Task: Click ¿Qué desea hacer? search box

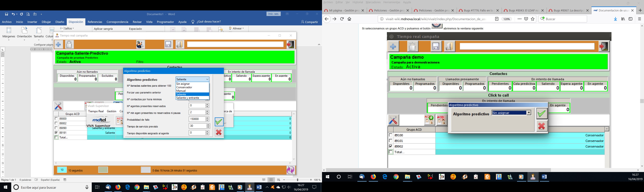Action: click(x=208, y=22)
